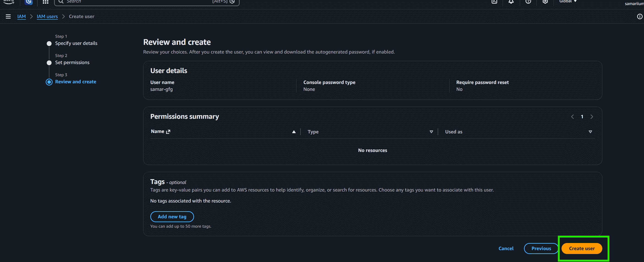Image resolution: width=644 pixels, height=262 pixels.
Task: Click the AWS logo
Action: tap(9, 2)
